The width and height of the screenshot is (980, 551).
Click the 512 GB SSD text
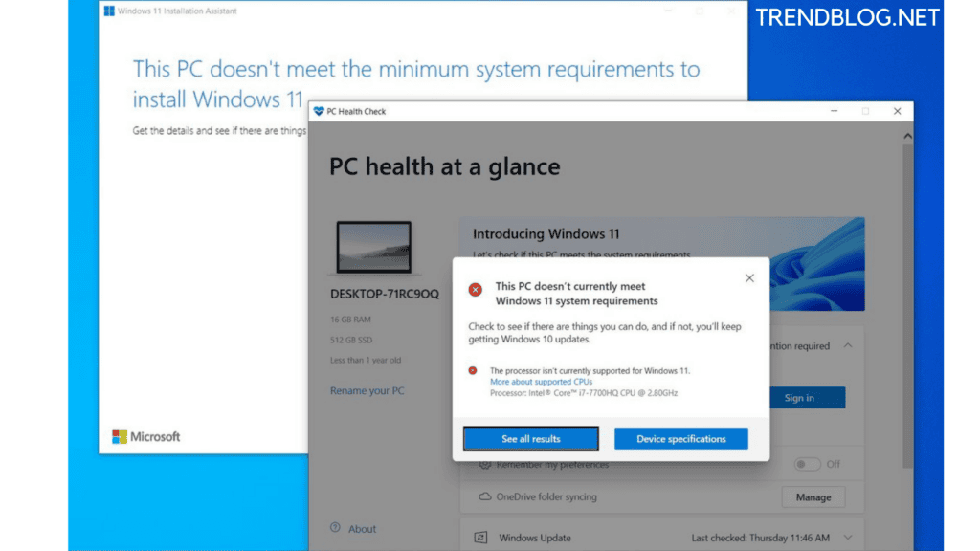click(x=351, y=340)
